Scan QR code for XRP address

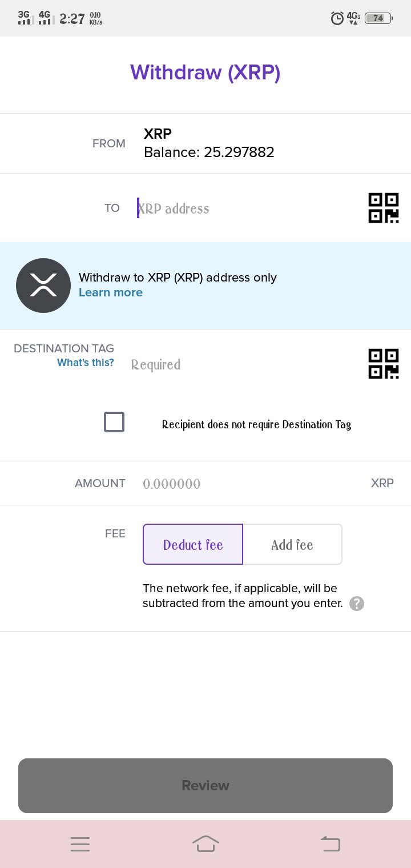384,208
